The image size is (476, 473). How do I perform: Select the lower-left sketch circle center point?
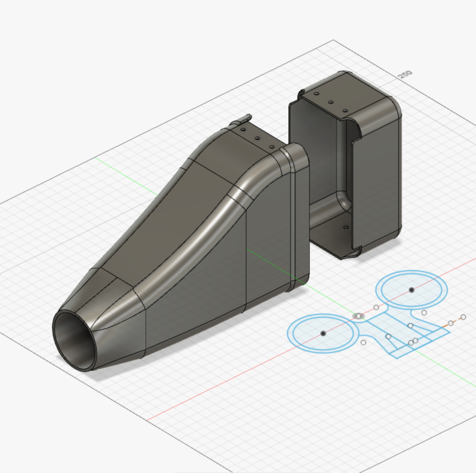[323, 333]
